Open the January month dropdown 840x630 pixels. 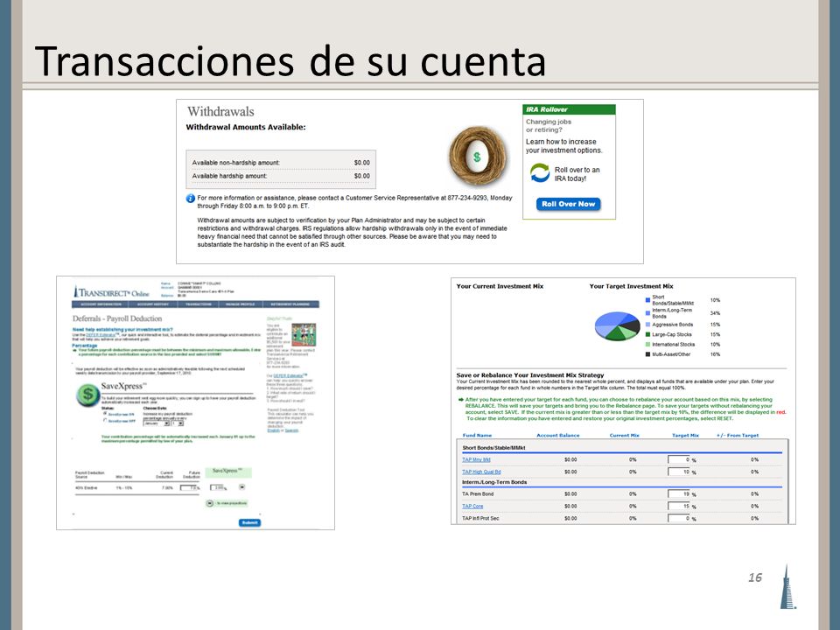click(157, 423)
